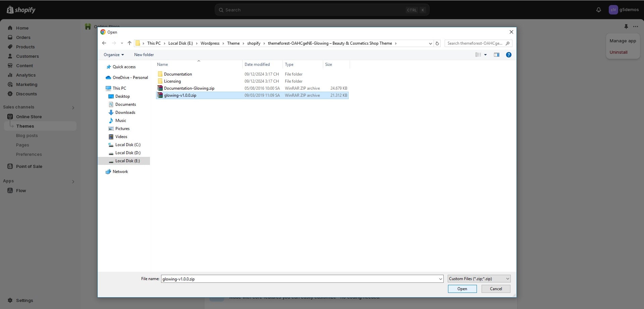Select the Documentation folder
The image size is (644, 309).
[x=252, y=74]
